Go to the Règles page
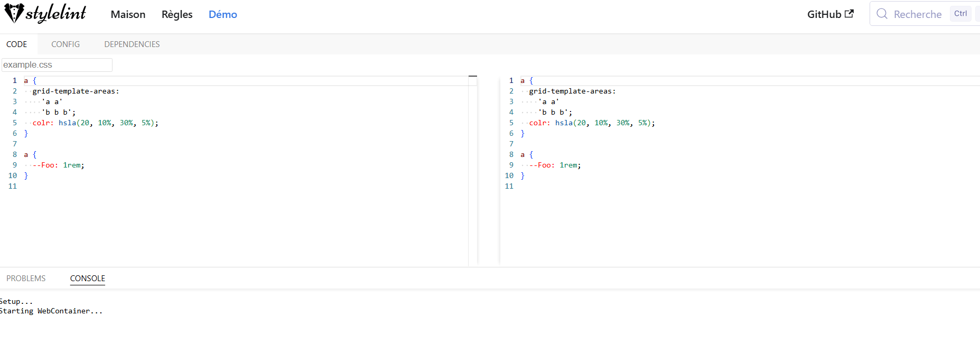The image size is (980, 362). [x=177, y=14]
